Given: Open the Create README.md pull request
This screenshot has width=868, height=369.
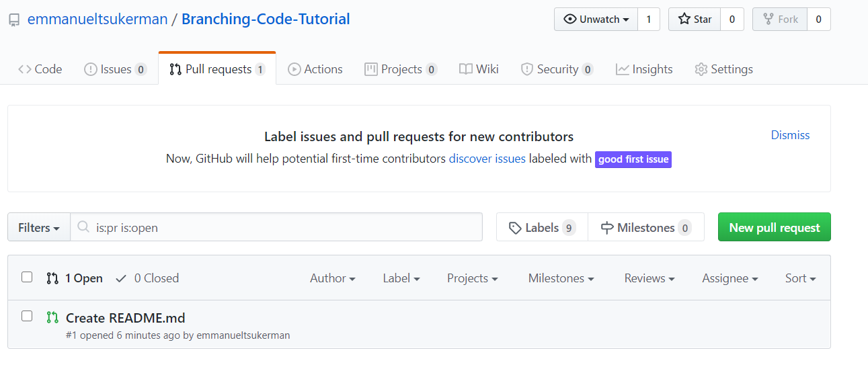Looking at the screenshot, I should [x=125, y=318].
